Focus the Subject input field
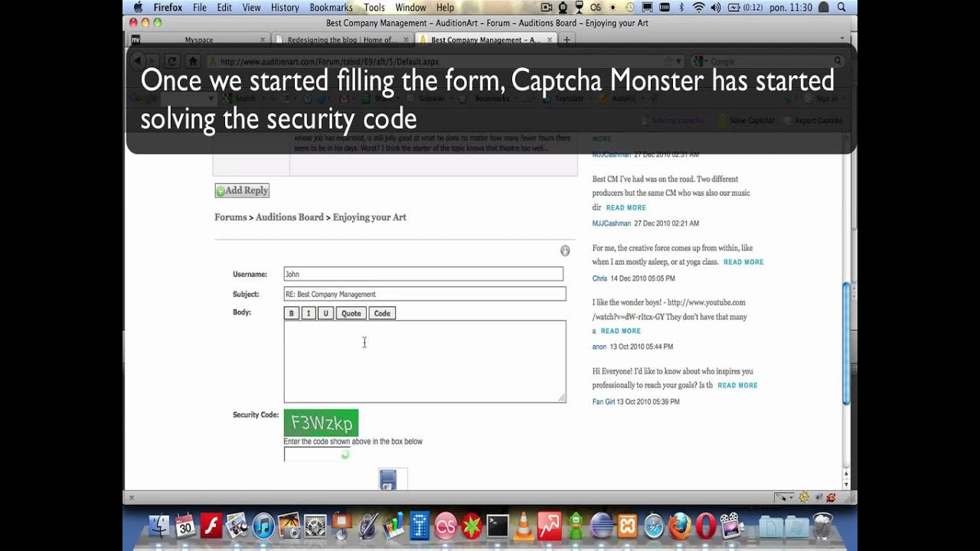980x551 pixels. (425, 294)
